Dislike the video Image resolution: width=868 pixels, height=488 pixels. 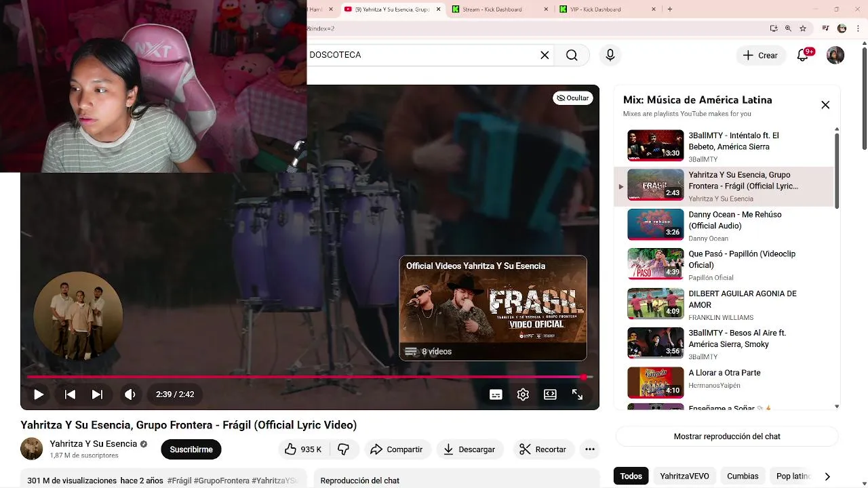[x=344, y=449]
